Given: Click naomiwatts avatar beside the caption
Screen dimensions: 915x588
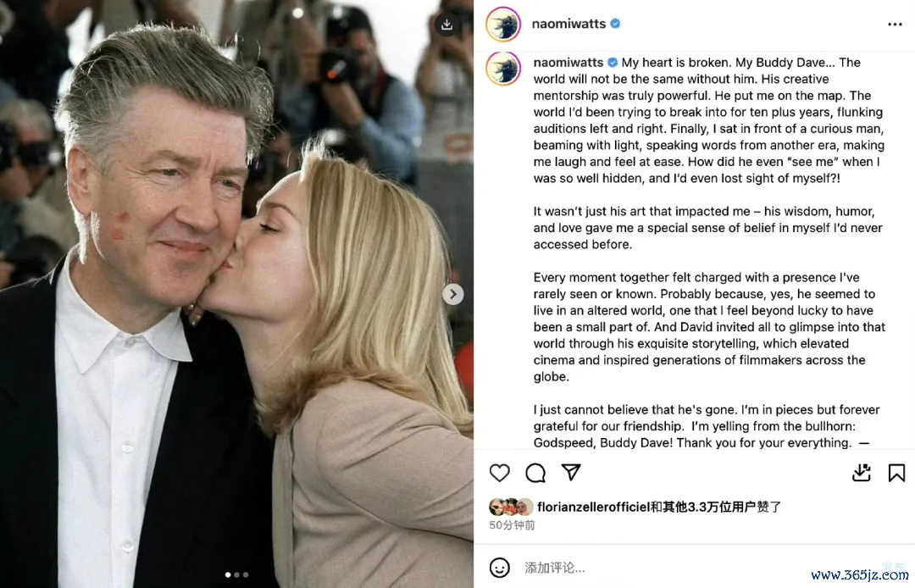Looking at the screenshot, I should click(x=503, y=69).
